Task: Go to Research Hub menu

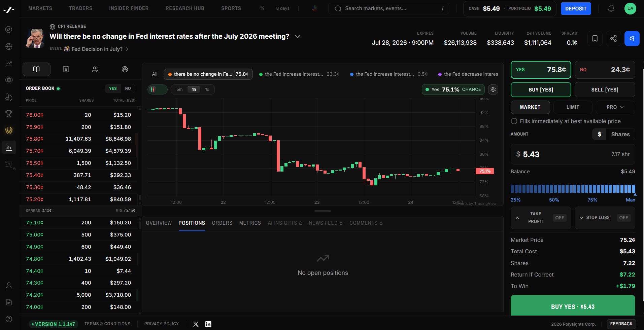Action: 185,8
